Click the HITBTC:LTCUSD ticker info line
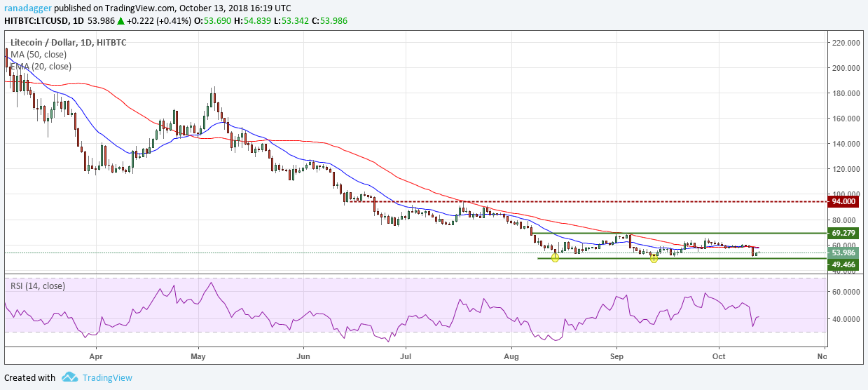The height and width of the screenshot is (390, 868). 175,20
